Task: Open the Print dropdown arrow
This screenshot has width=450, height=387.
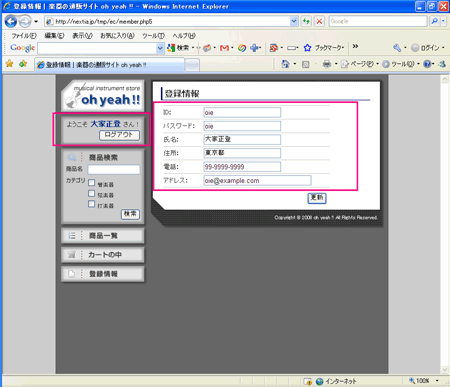Action: point(336,64)
